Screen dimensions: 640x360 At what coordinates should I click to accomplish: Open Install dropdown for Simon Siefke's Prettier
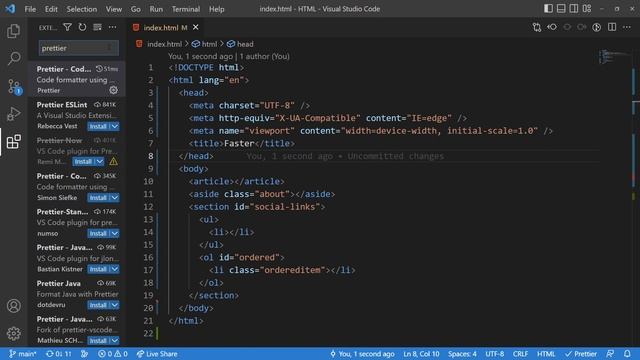pyautogui.click(x=115, y=198)
